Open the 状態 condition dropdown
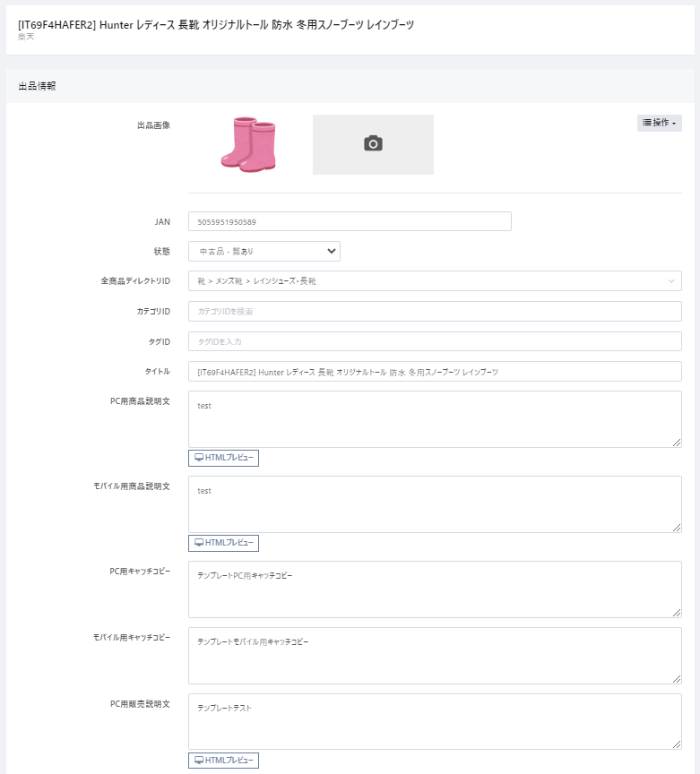 point(264,252)
